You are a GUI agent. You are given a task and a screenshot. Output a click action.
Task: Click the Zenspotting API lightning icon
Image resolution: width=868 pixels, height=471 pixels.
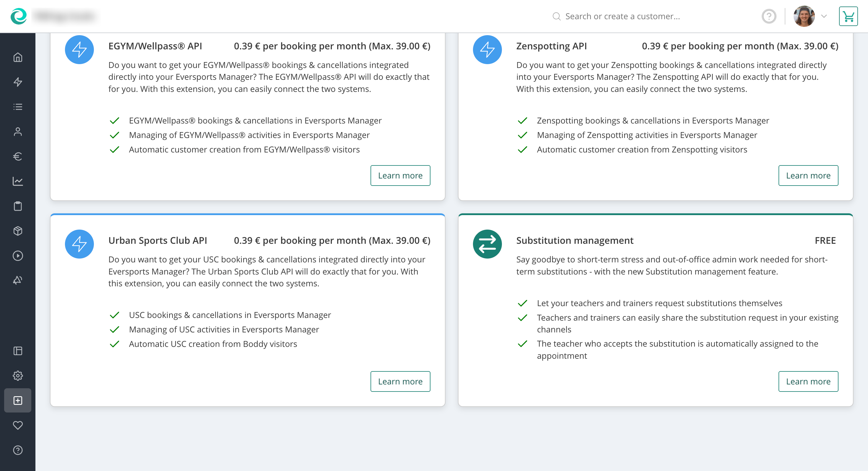point(487,50)
